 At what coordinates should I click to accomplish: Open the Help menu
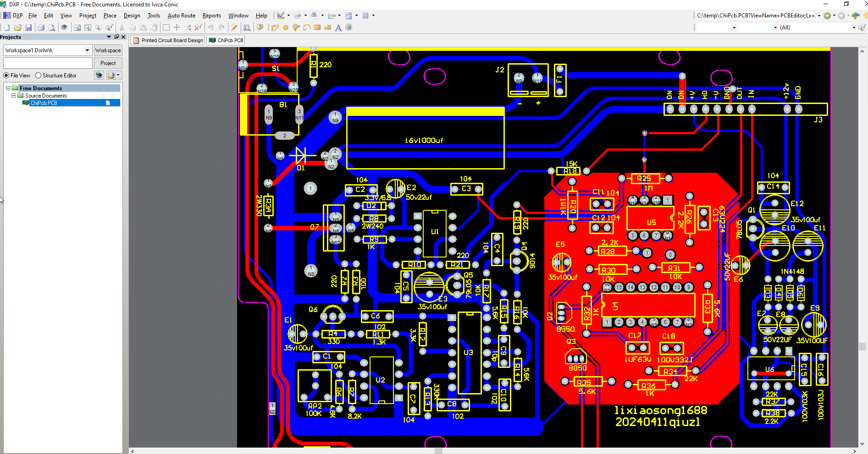(261, 16)
